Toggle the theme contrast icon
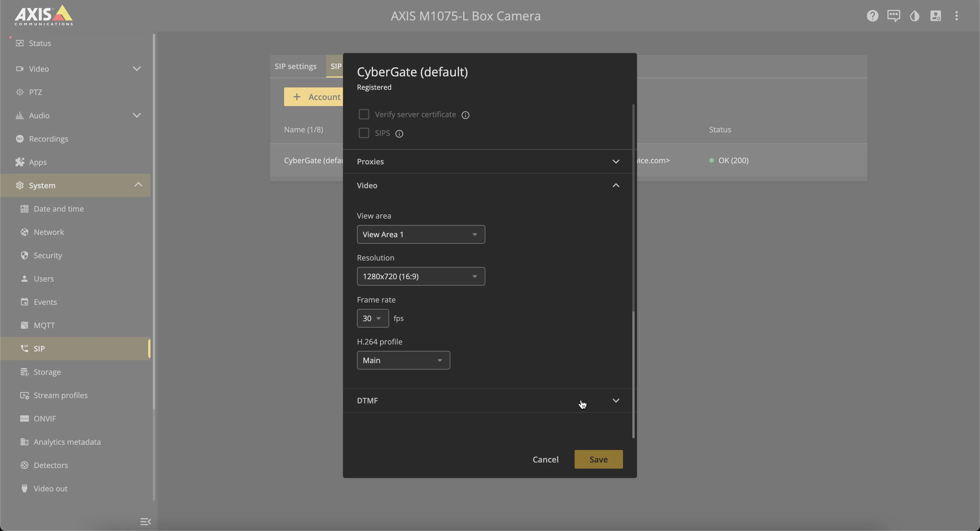Viewport: 980px width, 531px height. pos(915,16)
